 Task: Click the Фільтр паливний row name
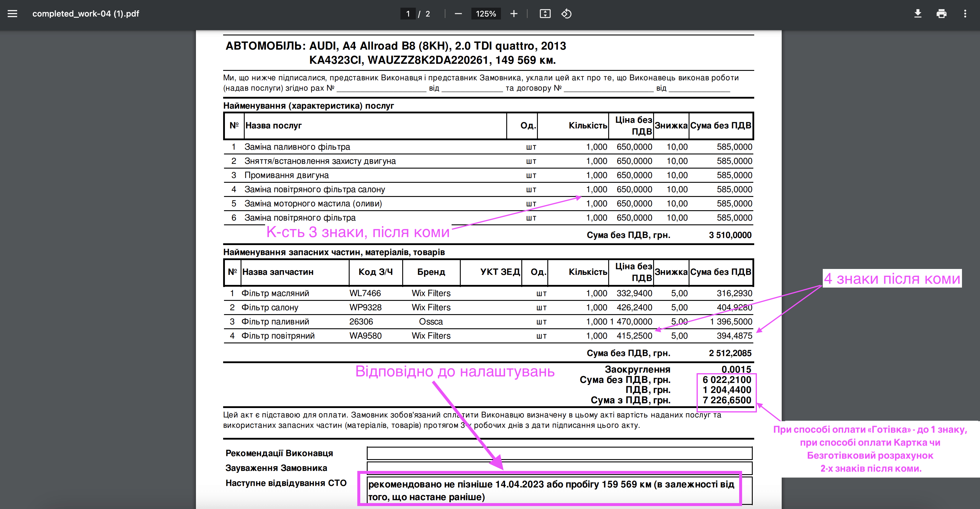pos(275,322)
